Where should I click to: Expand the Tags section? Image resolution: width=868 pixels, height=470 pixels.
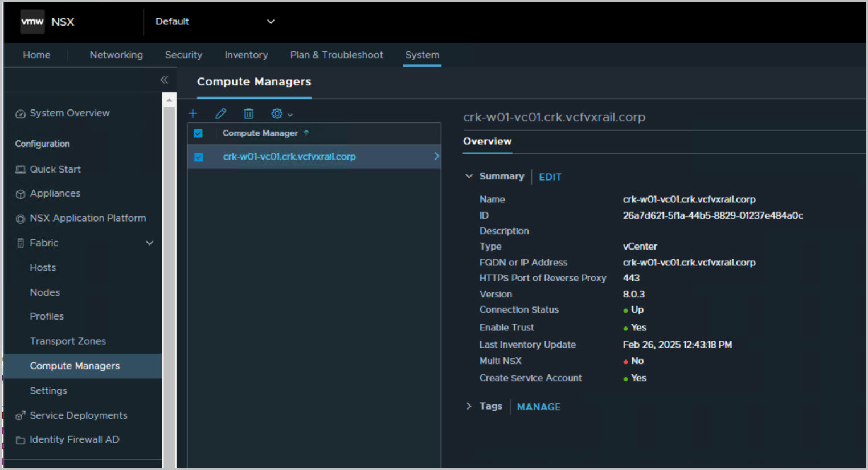pos(469,406)
